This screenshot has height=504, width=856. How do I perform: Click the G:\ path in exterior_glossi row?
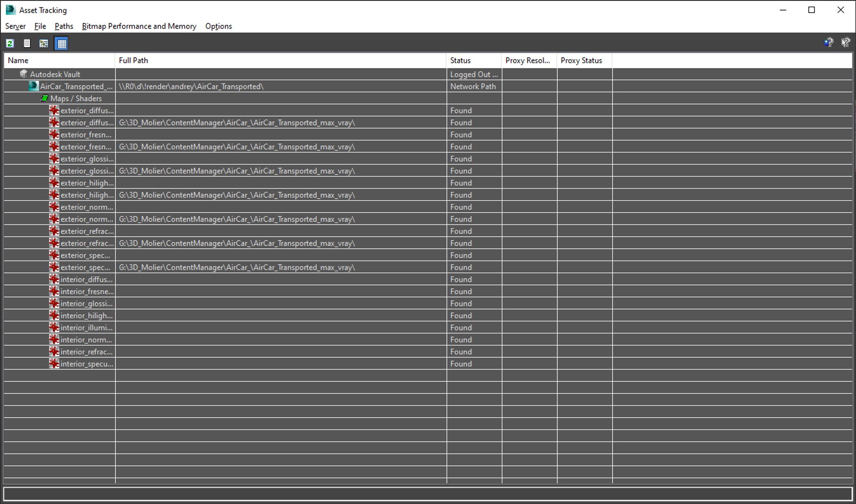[237, 171]
